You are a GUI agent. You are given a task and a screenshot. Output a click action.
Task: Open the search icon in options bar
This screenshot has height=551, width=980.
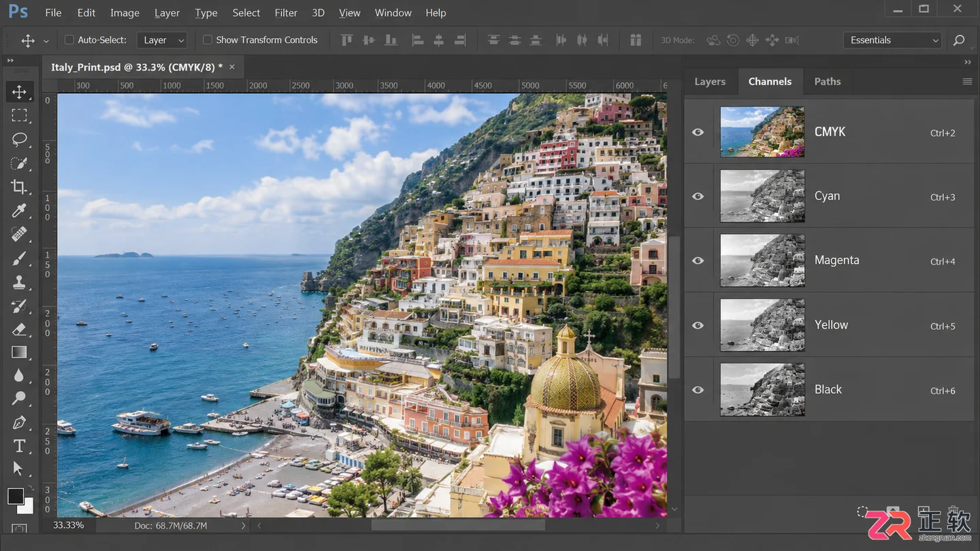pos(959,40)
